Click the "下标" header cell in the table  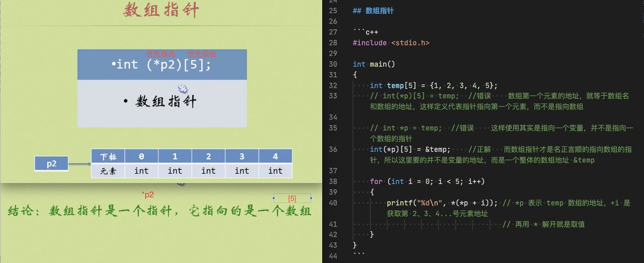point(108,156)
